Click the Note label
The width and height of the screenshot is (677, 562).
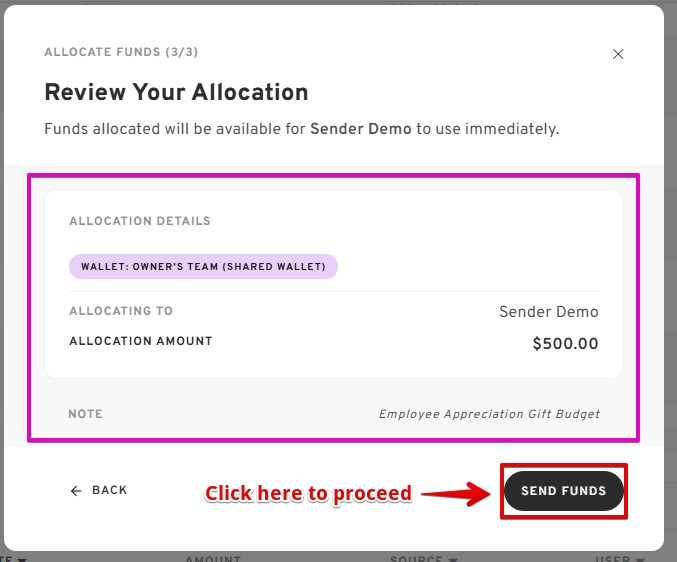coord(85,414)
